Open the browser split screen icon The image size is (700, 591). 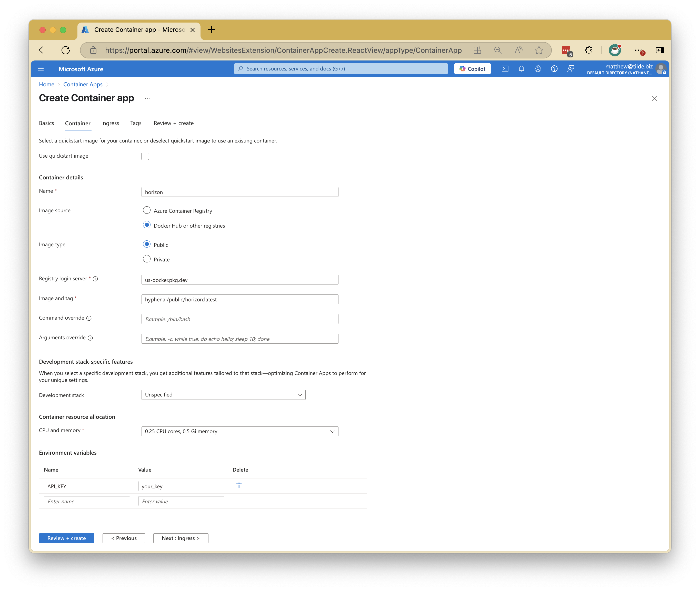pyautogui.click(x=477, y=50)
